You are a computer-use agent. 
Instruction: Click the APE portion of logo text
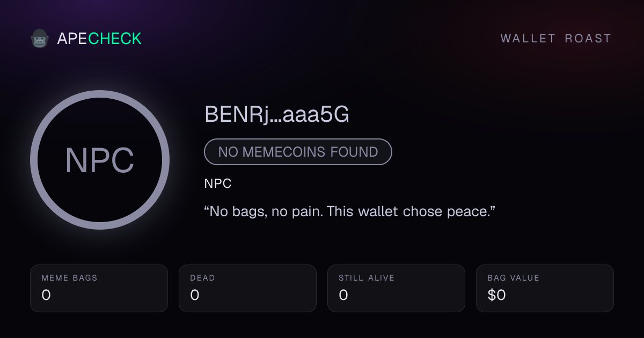(x=72, y=39)
